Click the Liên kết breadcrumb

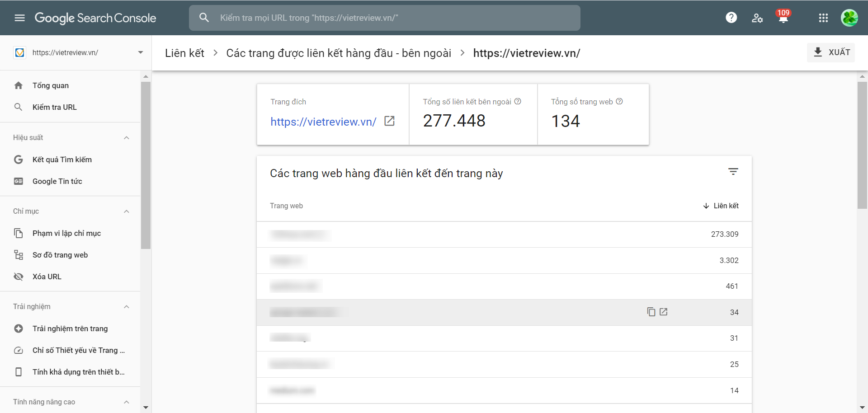click(x=184, y=53)
